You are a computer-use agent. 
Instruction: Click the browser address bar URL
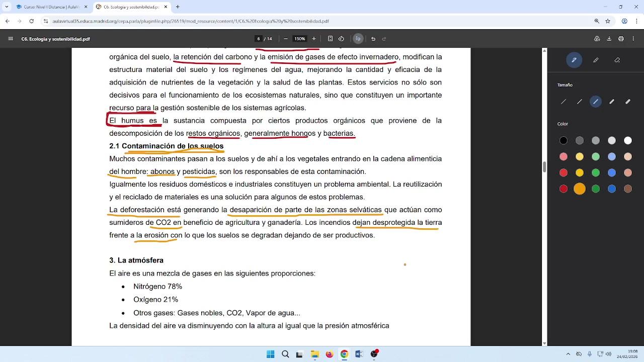pyautogui.click(x=191, y=21)
